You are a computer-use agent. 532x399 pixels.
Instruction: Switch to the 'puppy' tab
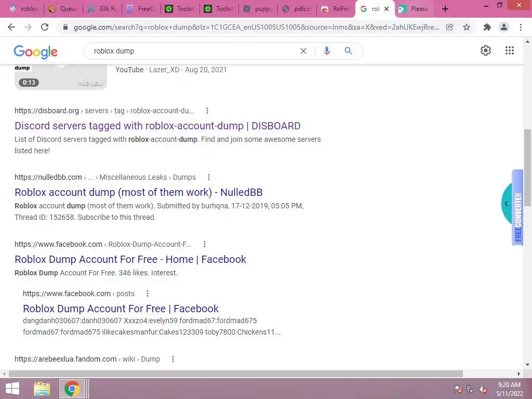[x=258, y=9]
